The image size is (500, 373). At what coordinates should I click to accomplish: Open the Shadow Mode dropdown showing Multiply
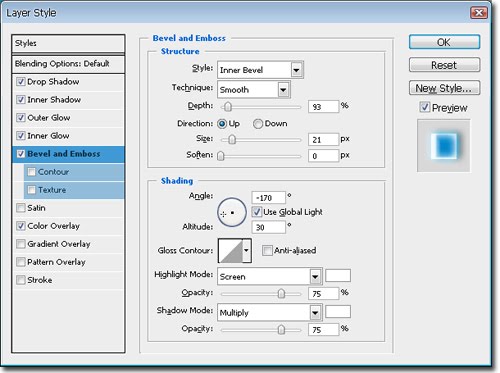pyautogui.click(x=270, y=313)
